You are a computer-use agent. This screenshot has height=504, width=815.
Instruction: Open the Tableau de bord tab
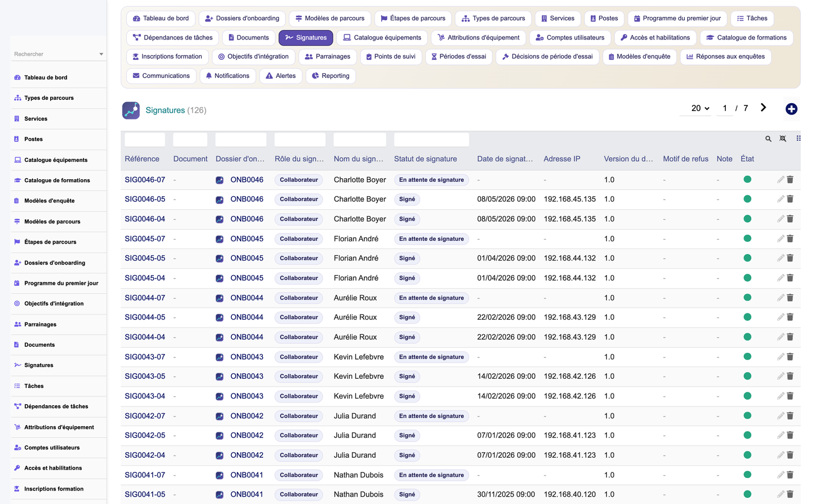coord(161,19)
